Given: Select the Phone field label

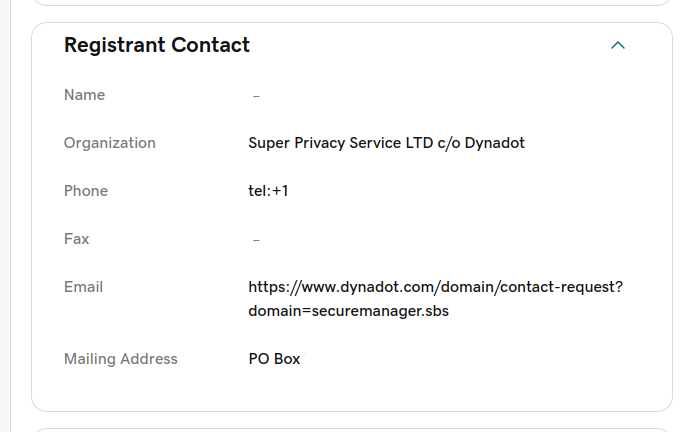Looking at the screenshot, I should [86, 191].
